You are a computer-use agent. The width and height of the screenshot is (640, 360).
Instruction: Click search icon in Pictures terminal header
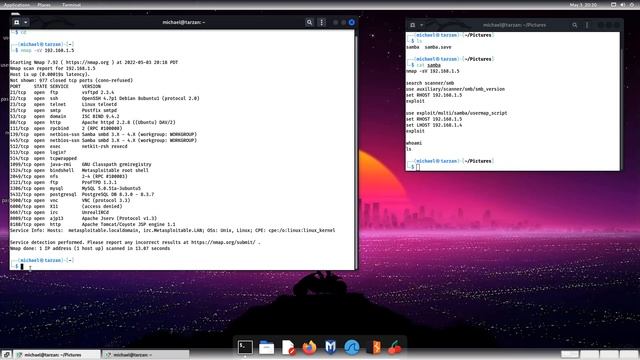click(x=575, y=25)
